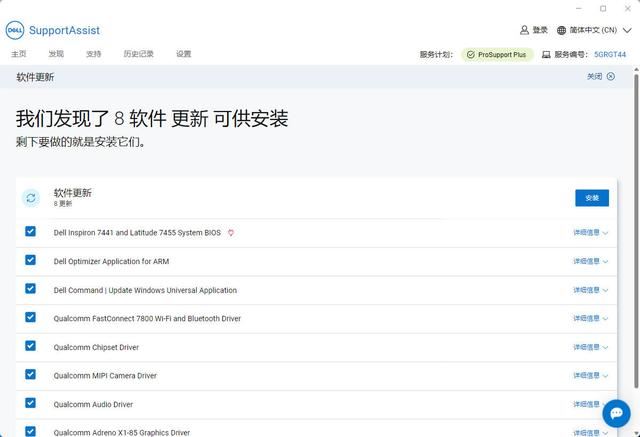640x437 pixels.
Task: Click 简体中文 (CN) language selector text
Action: (593, 30)
